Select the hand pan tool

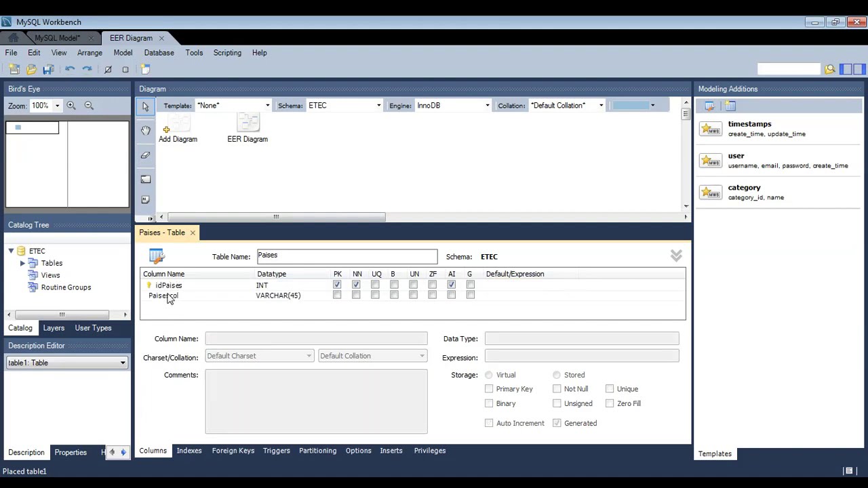point(145,131)
